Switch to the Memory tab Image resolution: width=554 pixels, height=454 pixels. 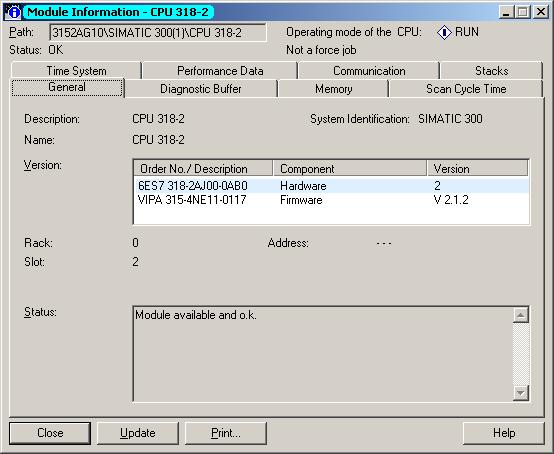tap(334, 89)
